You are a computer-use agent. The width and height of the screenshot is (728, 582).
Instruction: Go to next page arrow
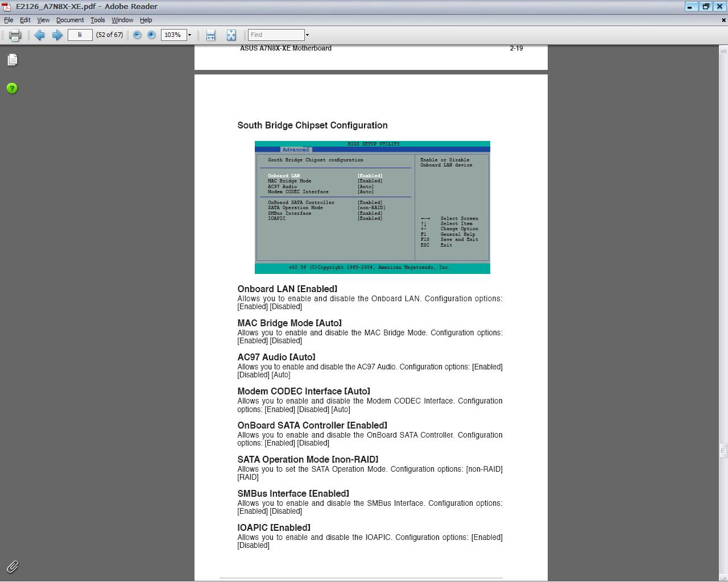[57, 35]
